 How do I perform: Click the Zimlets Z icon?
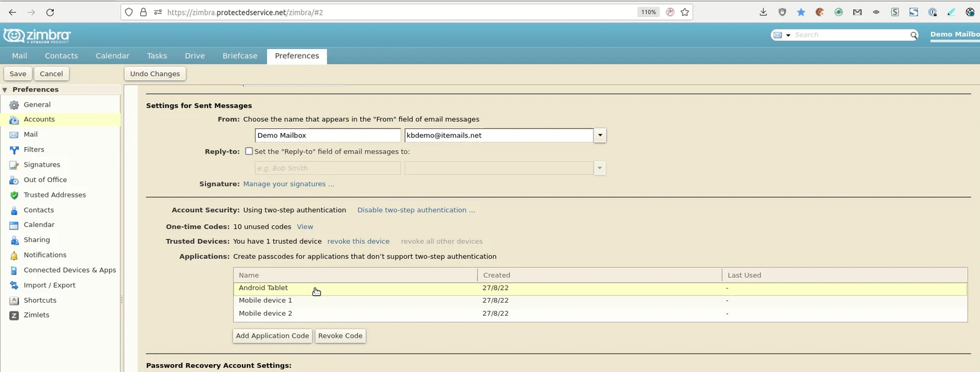pos(14,315)
